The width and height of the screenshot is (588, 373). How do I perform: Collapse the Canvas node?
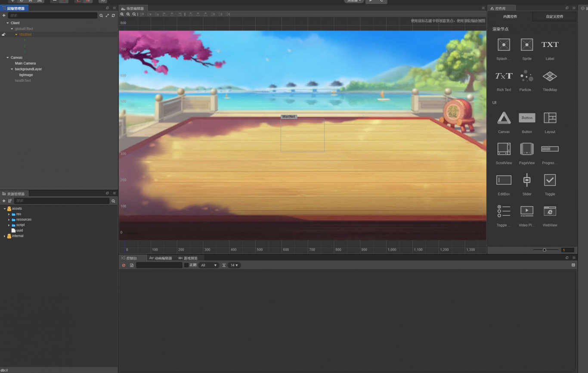8,58
